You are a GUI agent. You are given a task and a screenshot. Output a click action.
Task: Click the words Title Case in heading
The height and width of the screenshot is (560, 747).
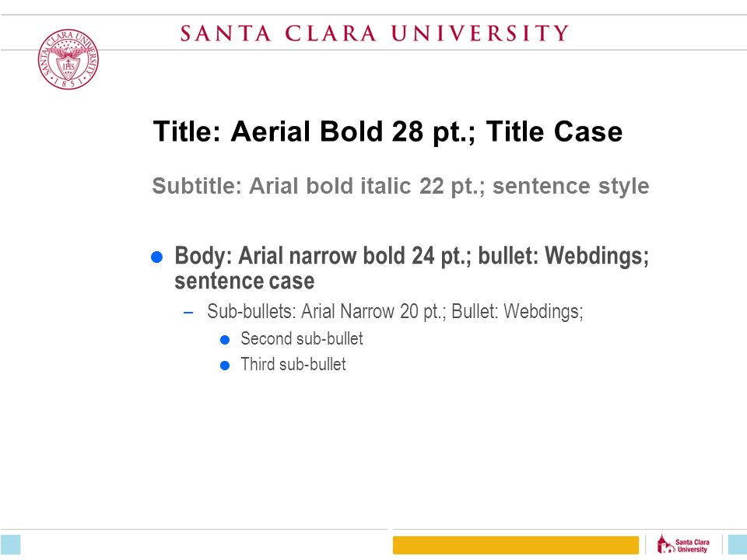(x=554, y=131)
